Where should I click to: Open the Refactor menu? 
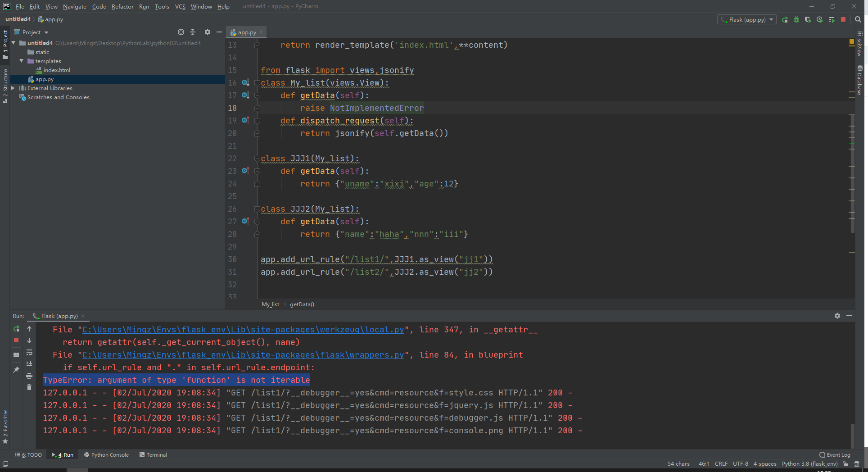[122, 6]
